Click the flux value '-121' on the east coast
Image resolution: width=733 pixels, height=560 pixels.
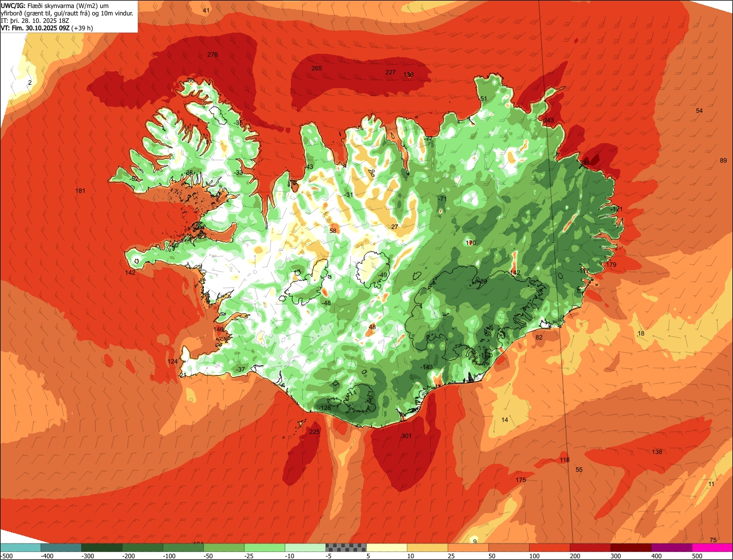pos(616,210)
